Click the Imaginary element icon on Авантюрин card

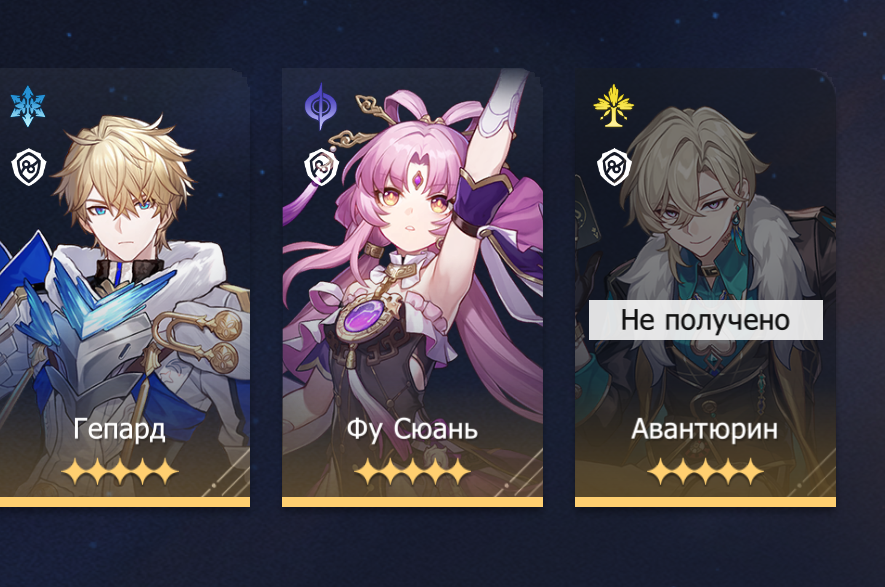614,106
